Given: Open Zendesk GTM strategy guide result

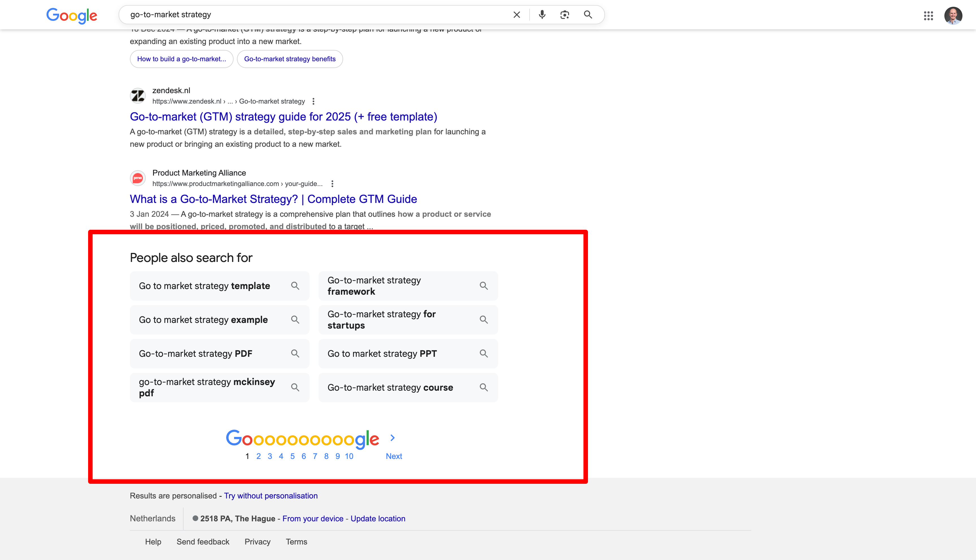Looking at the screenshot, I should [283, 117].
